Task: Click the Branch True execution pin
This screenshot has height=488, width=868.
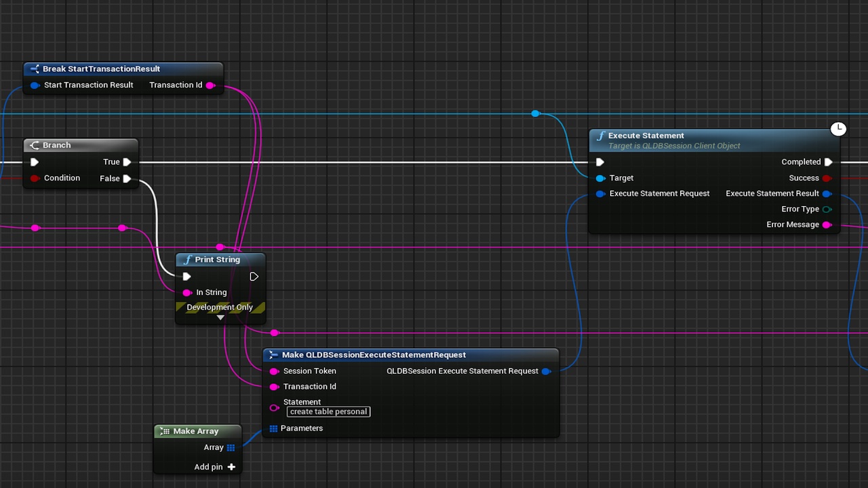Action: (x=127, y=163)
